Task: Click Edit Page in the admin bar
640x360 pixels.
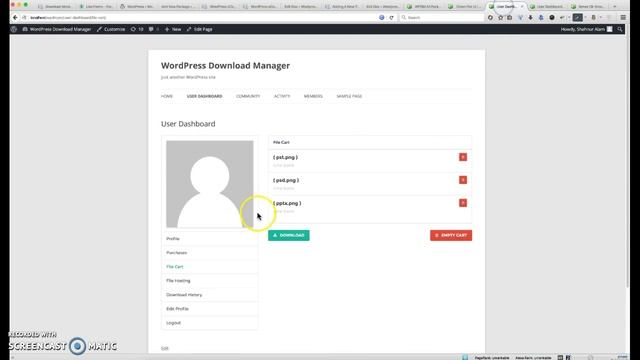Action: [x=200, y=29]
